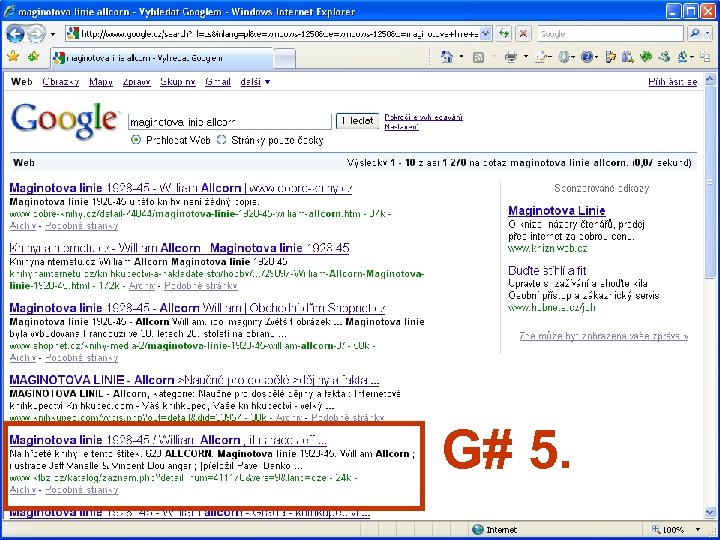Image resolution: width=720 pixels, height=540 pixels.
Task: Click the Google query input field
Action: (x=230, y=122)
